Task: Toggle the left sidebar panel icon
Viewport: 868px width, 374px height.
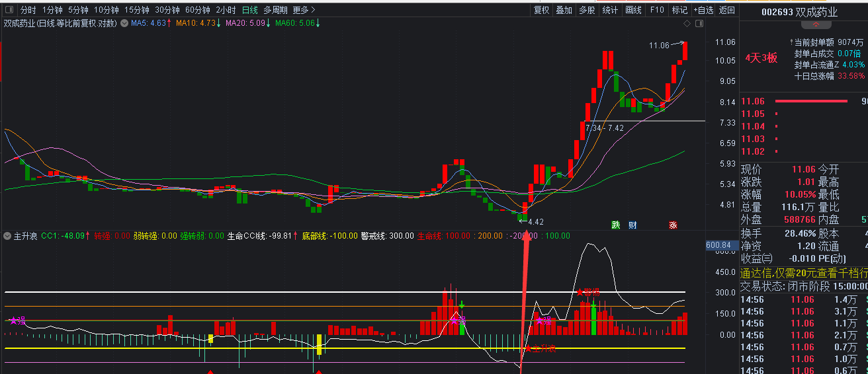Action: pyautogui.click(x=9, y=10)
